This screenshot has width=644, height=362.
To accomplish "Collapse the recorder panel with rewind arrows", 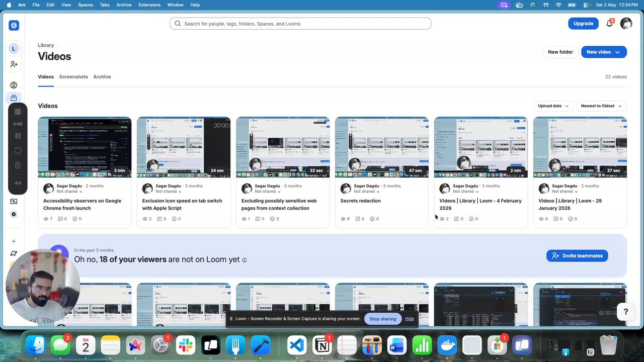I will tap(18, 183).
